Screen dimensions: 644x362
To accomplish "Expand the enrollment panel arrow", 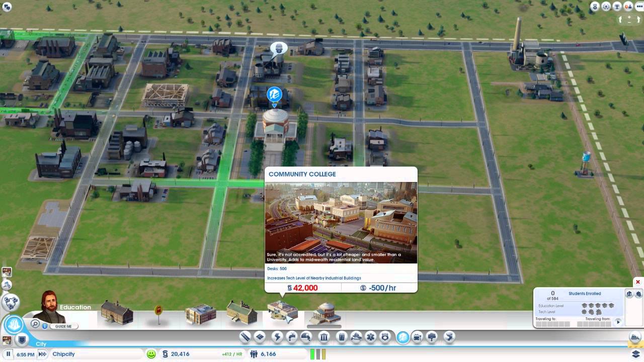I will [x=618, y=322].
